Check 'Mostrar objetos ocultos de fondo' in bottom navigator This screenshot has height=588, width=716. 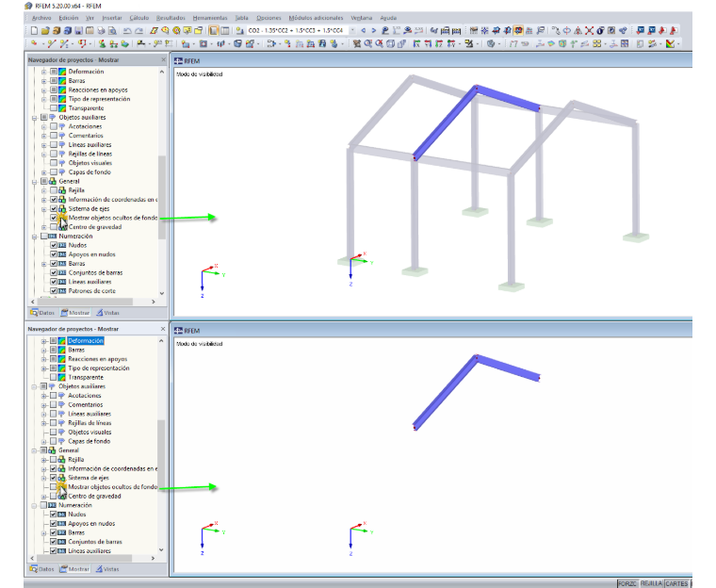pyautogui.click(x=53, y=487)
